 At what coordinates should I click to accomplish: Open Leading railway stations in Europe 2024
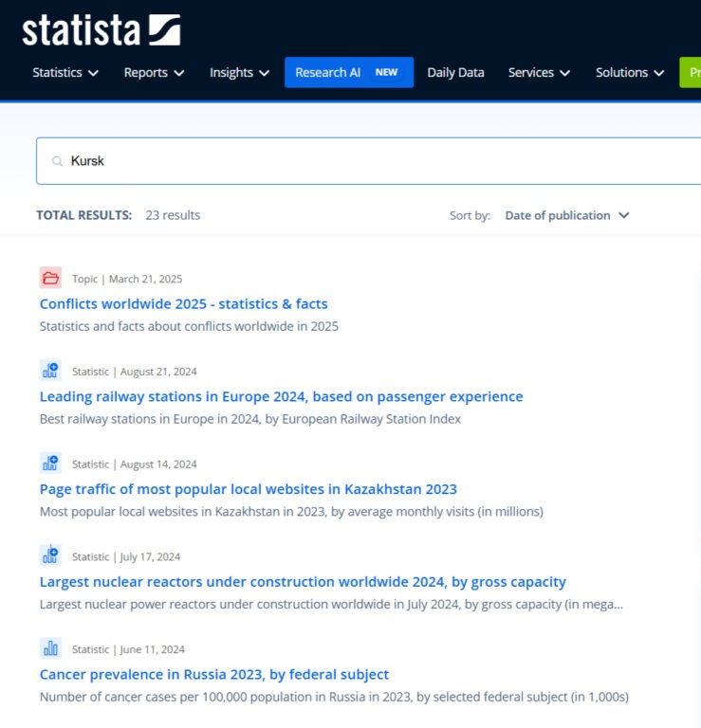tap(281, 396)
